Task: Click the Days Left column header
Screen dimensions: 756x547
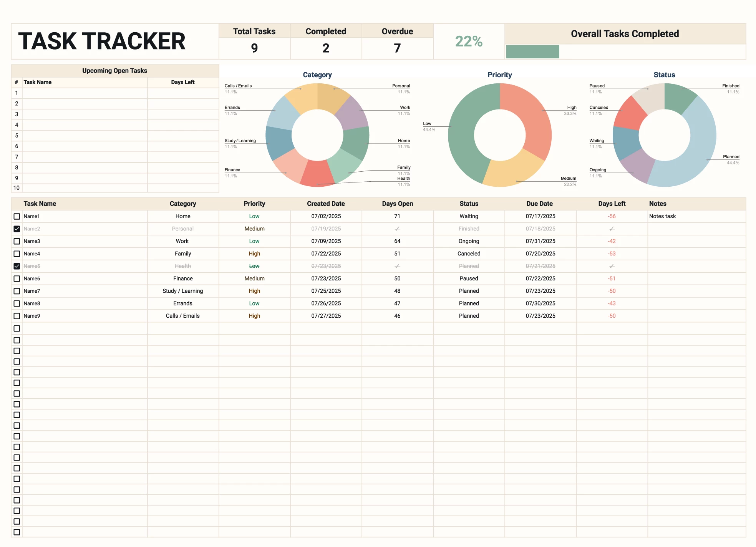Action: point(612,204)
